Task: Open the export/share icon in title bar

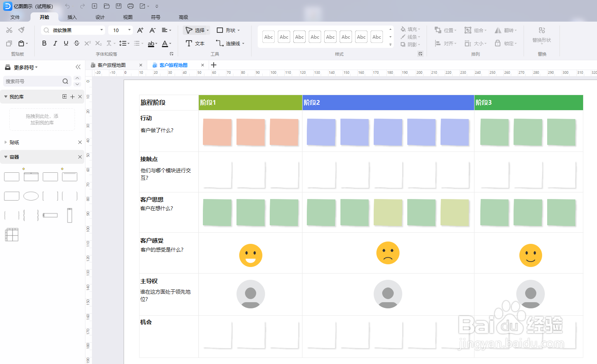Action: (x=143, y=6)
